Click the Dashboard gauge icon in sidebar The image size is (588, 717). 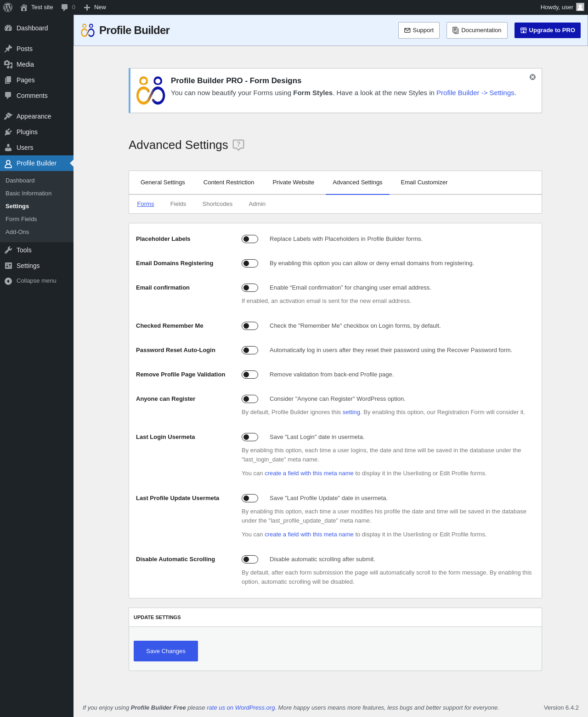[x=8, y=28]
